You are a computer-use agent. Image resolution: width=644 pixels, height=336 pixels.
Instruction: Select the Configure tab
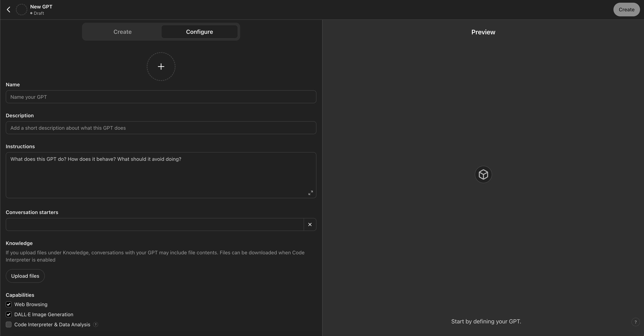tap(200, 32)
